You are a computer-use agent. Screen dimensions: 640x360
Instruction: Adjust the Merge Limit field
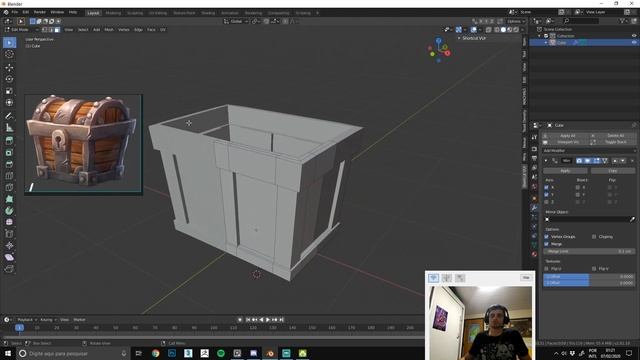(589, 251)
